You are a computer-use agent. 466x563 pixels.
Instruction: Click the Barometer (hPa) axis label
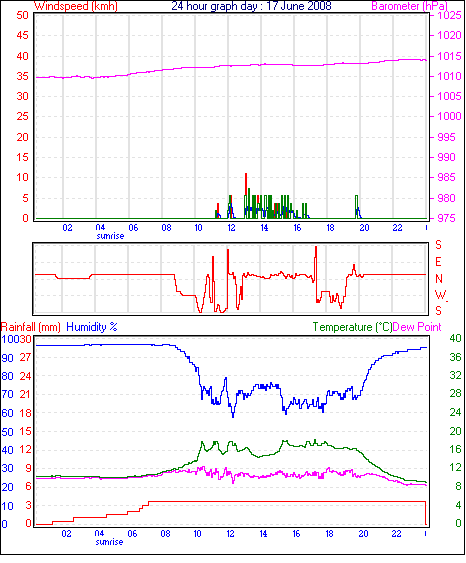[409, 6]
